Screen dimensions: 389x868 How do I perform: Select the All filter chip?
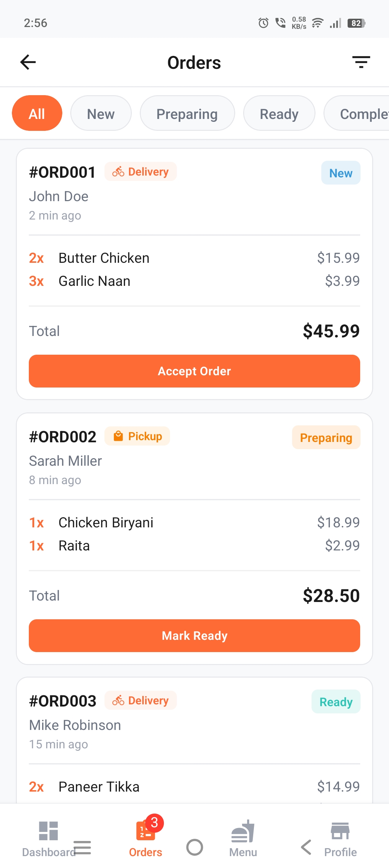coord(37,113)
